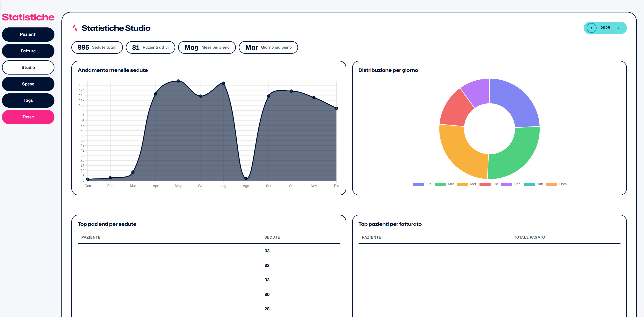Click the Mag peak data point
Viewport: 644px width, 317px height.
point(178,81)
